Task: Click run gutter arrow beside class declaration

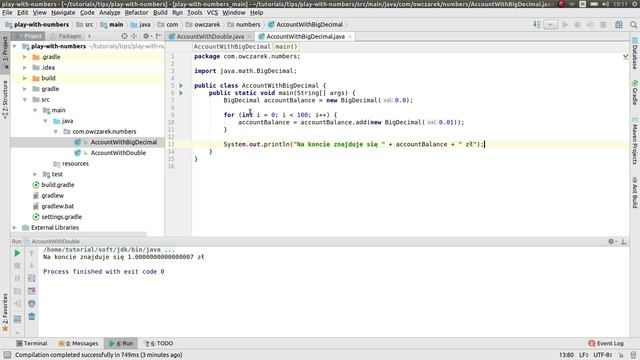Action: [x=181, y=86]
